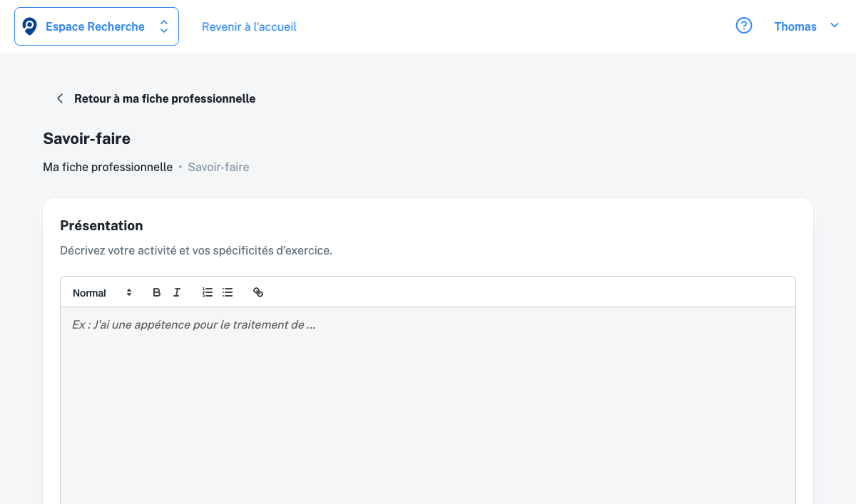Click the back chevron arrow icon

pos(60,98)
